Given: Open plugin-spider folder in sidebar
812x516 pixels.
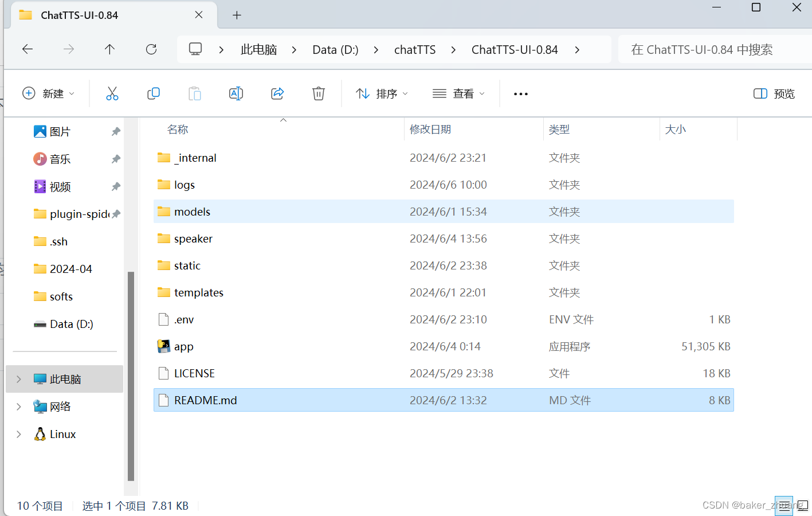Looking at the screenshot, I should (72, 214).
